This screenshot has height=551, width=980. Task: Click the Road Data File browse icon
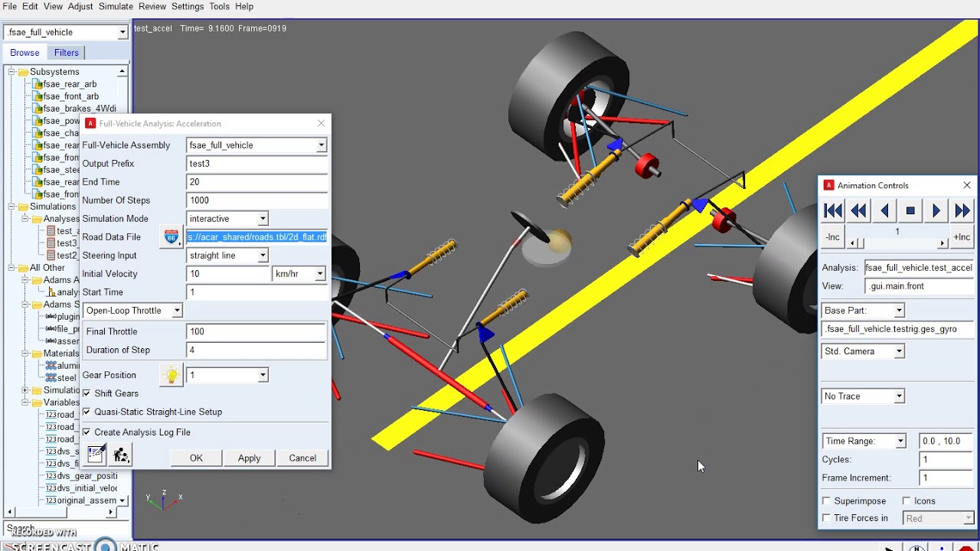pos(171,237)
